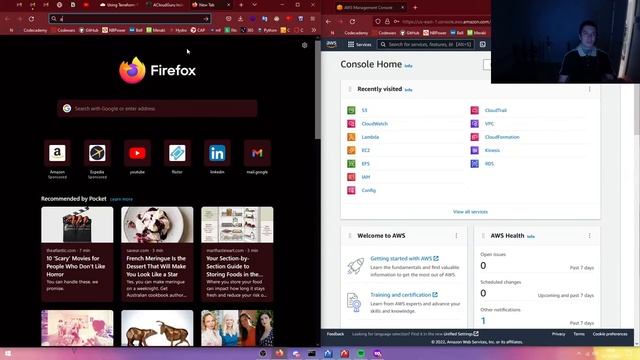Open the '10 Scary Movies' Pocket article

(x=77, y=254)
